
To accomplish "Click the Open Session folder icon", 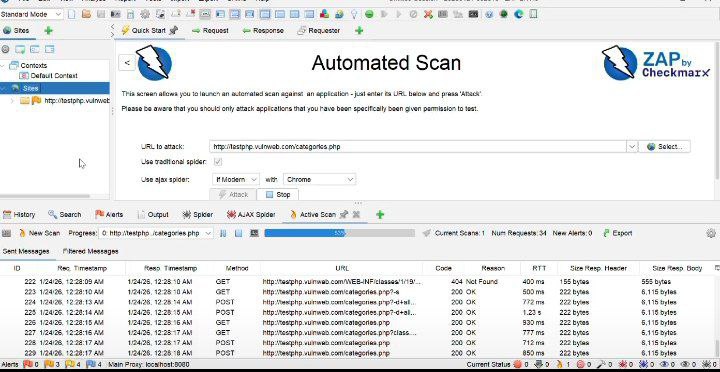I will 86,14.
